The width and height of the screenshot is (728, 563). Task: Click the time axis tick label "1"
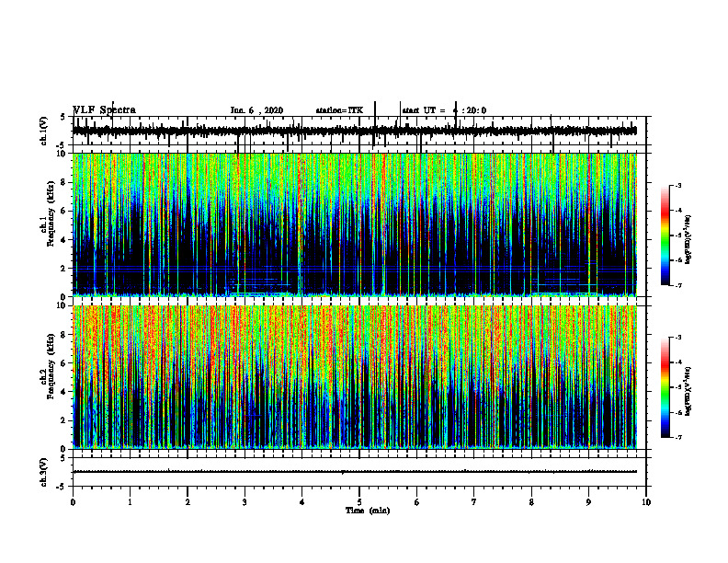(130, 502)
